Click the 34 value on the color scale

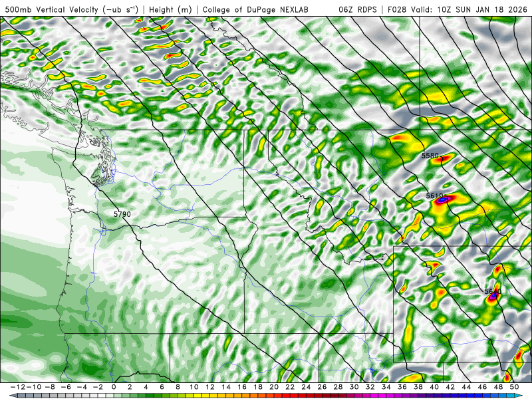pos(386,387)
